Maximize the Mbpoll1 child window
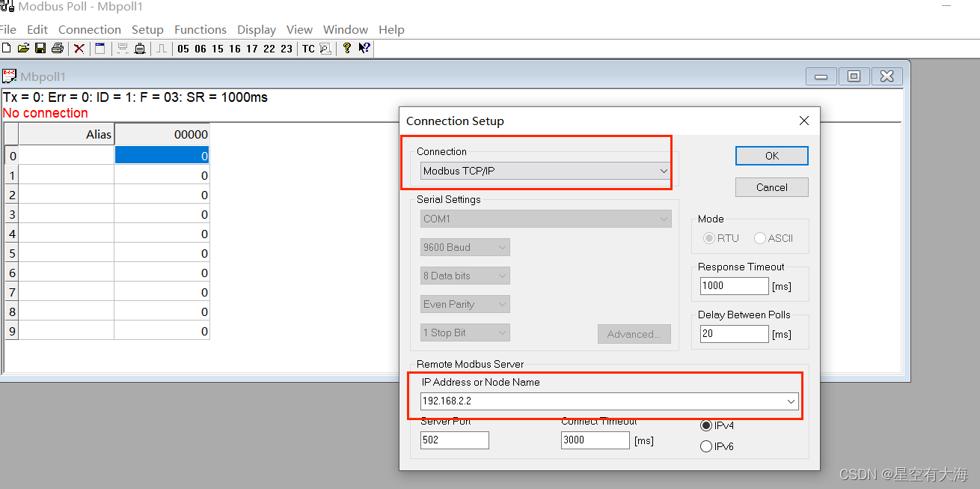 (x=854, y=76)
